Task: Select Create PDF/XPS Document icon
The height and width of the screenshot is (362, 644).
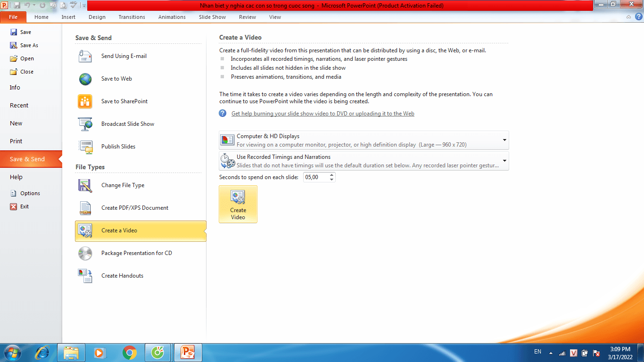Action: coord(85,208)
